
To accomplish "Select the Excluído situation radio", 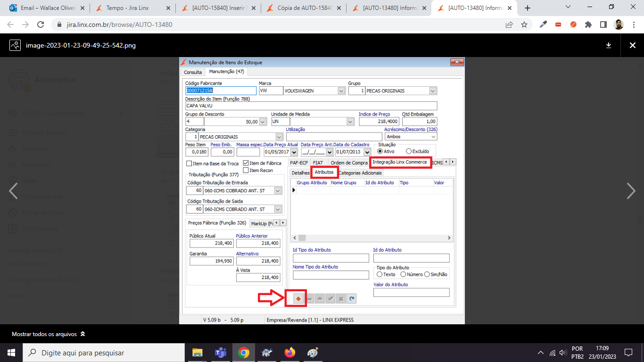I will tap(409, 151).
